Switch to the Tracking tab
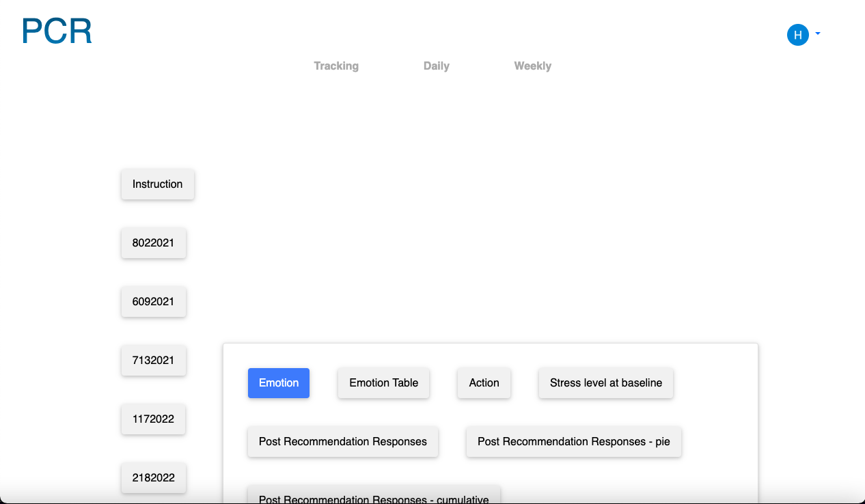 point(336,66)
